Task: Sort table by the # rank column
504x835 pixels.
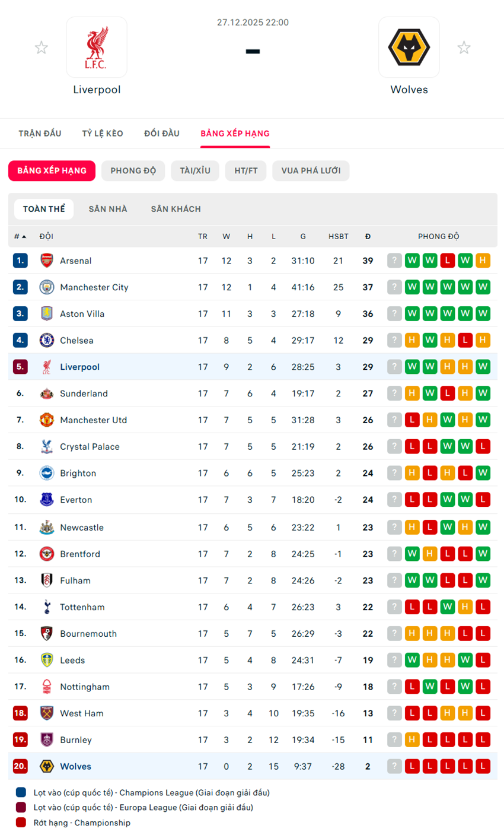Action: pos(20,236)
